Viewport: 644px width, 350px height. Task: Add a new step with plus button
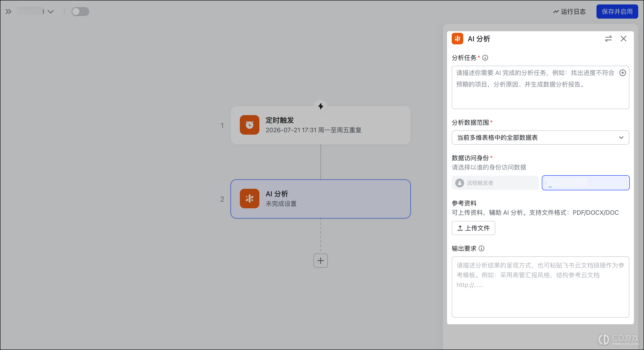[321, 261]
